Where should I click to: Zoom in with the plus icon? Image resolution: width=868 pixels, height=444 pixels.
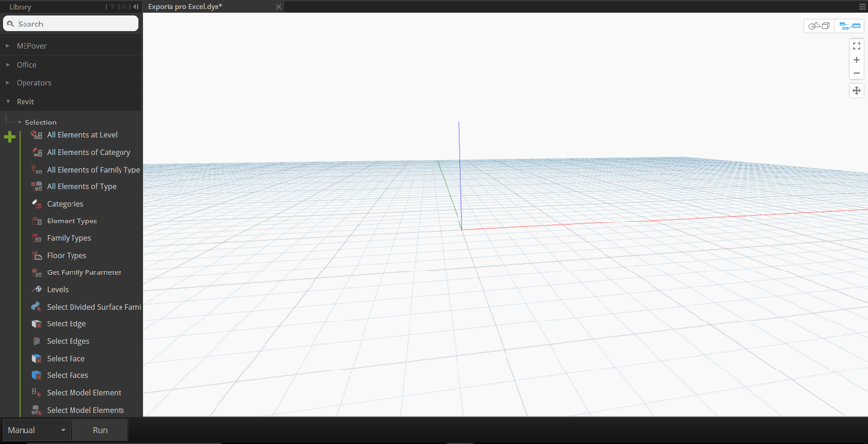point(856,59)
